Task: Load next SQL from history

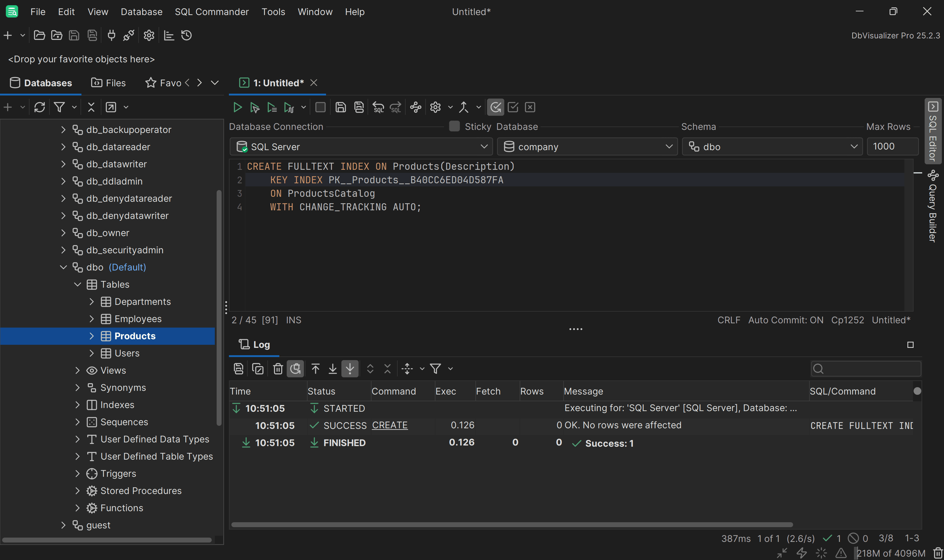Action: [x=396, y=107]
